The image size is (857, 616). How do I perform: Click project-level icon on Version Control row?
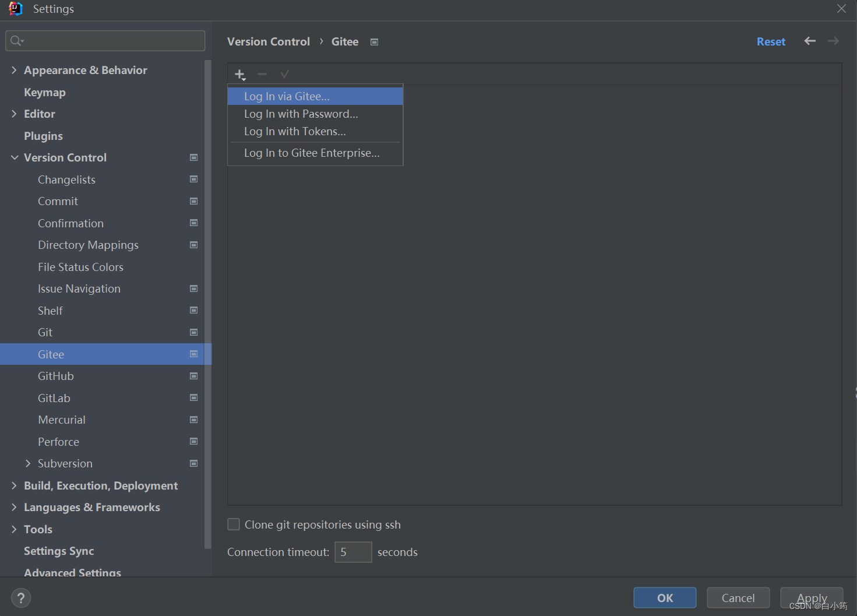[x=194, y=157]
